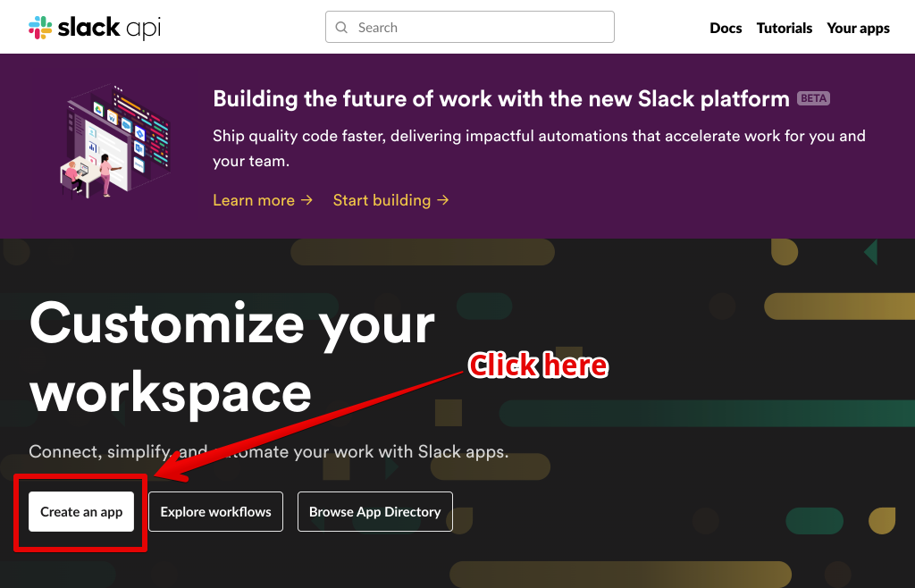Open the Docs menu item
This screenshot has width=915, height=588.
click(726, 28)
